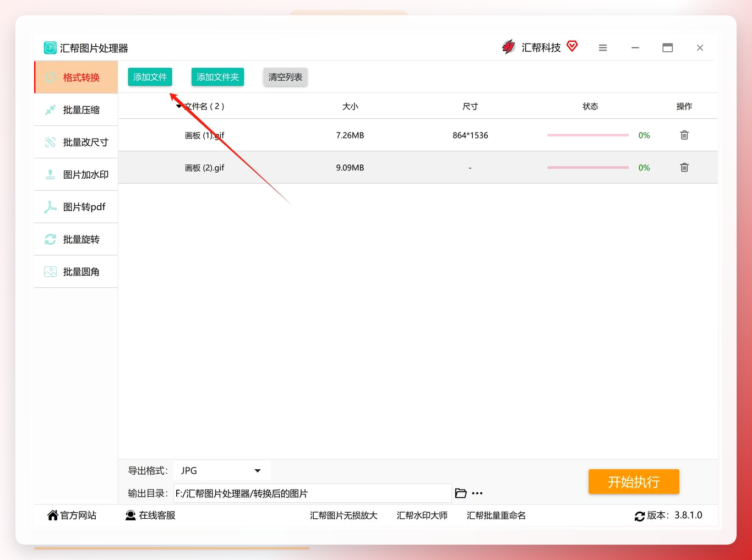The height and width of the screenshot is (560, 752).
Task: Open the 批量压缩 section
Action: coord(76,110)
